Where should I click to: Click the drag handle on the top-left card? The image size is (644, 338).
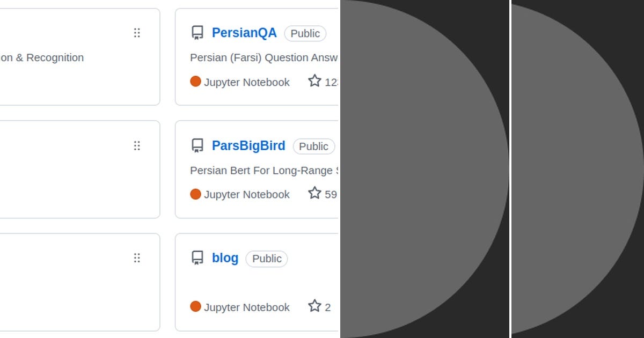pos(137,33)
